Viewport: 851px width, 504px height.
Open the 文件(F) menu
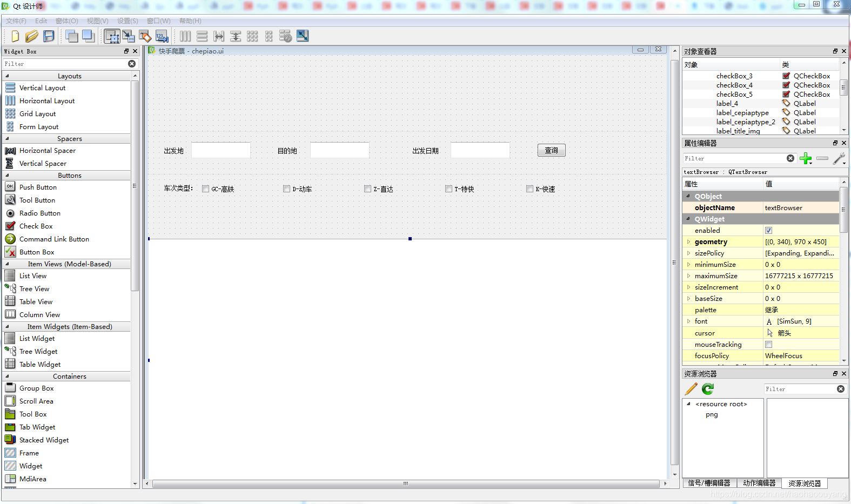[16, 21]
